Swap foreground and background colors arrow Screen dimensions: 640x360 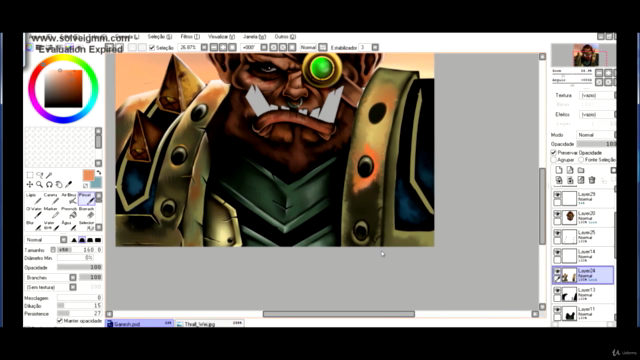98,173
